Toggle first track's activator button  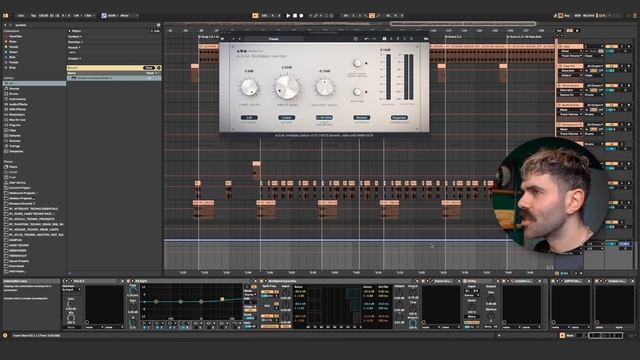click(x=611, y=46)
